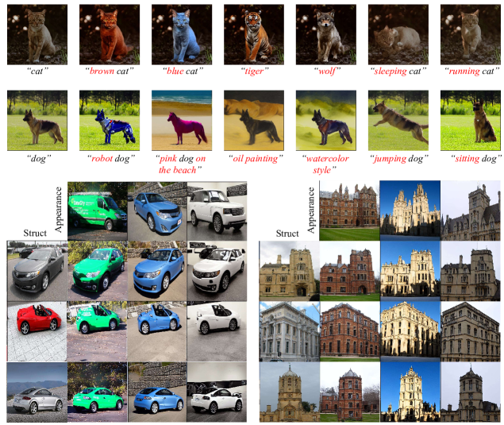The height and width of the screenshot is (425, 504).
Task: Open the sleeping cat image
Action: (x=398, y=34)
